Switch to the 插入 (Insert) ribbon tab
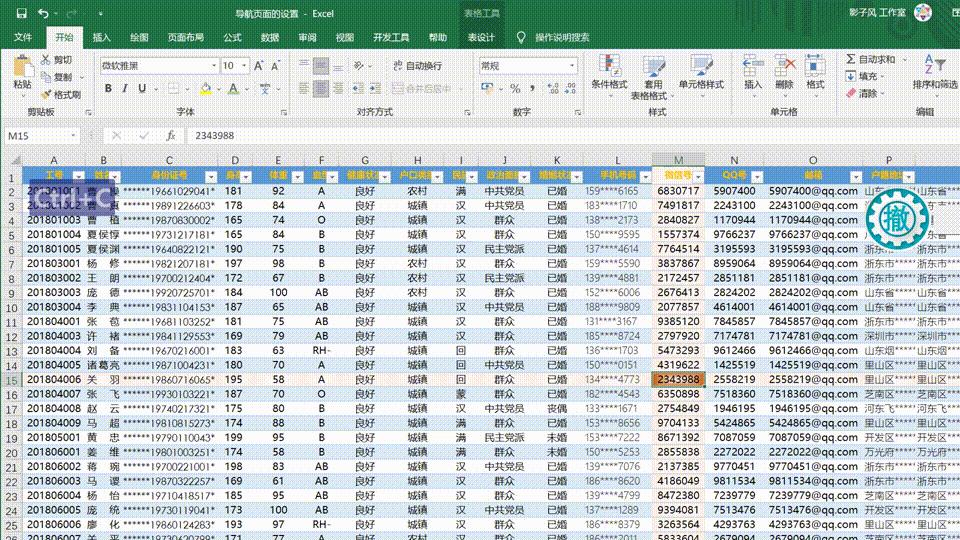Viewport: 960px width, 540px height. 101,38
